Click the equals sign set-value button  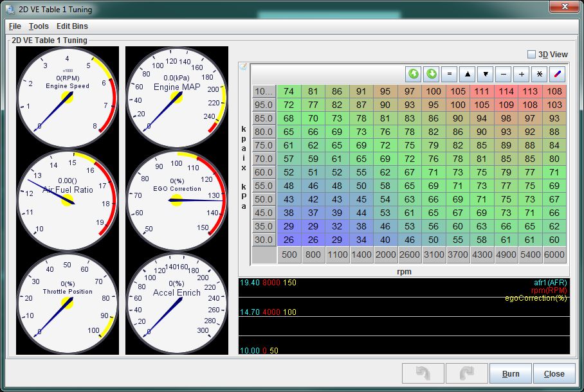click(x=449, y=74)
